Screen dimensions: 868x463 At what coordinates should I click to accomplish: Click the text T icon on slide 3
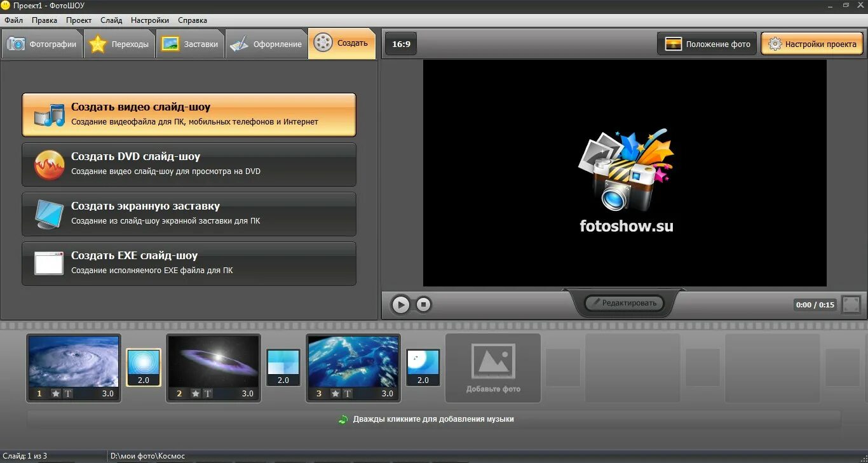[348, 394]
